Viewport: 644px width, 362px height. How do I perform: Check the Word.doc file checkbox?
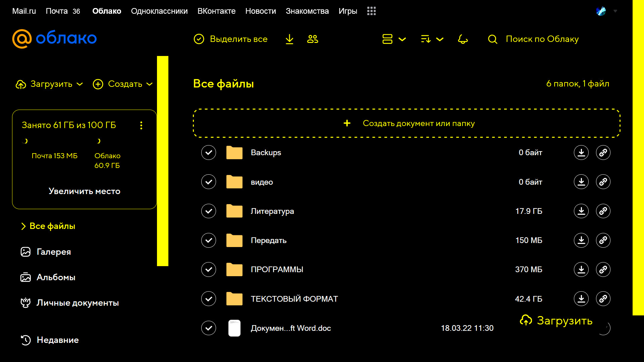tap(209, 328)
